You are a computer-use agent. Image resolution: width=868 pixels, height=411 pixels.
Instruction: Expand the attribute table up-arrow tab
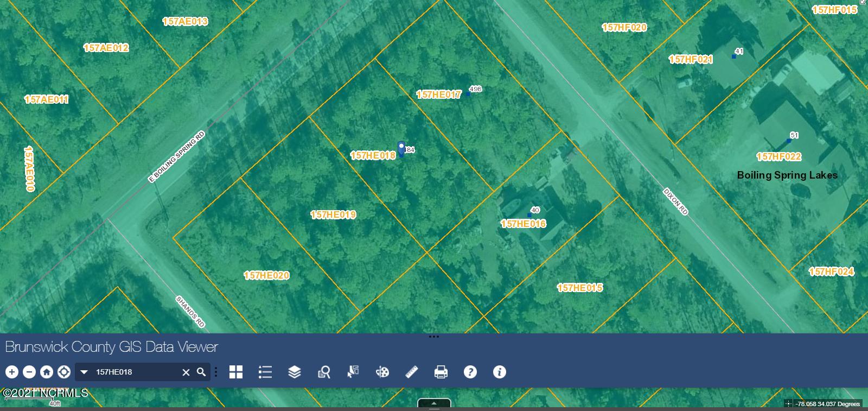(x=434, y=403)
